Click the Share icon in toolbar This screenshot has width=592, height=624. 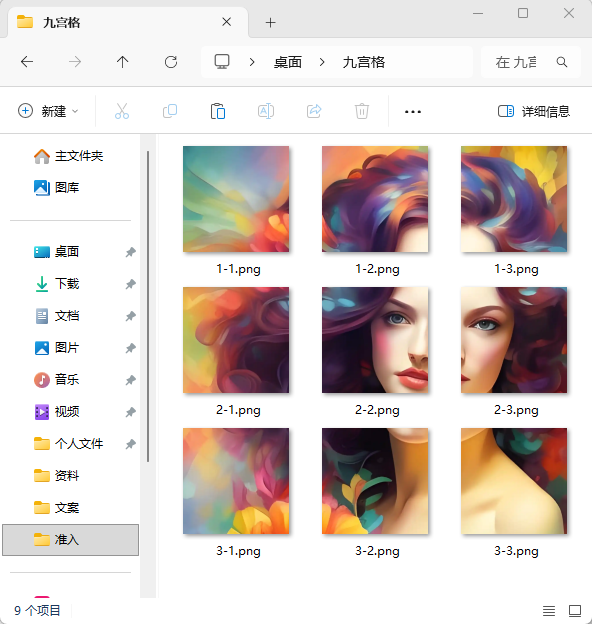(314, 111)
